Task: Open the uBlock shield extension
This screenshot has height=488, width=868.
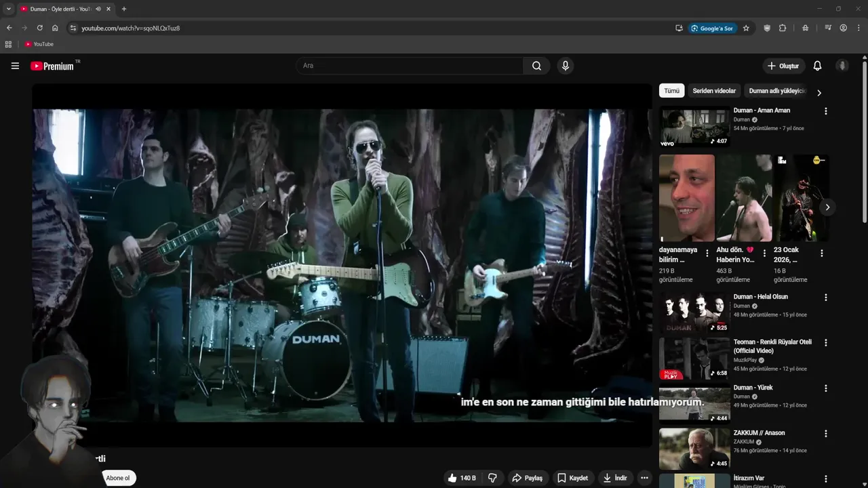Action: click(767, 28)
